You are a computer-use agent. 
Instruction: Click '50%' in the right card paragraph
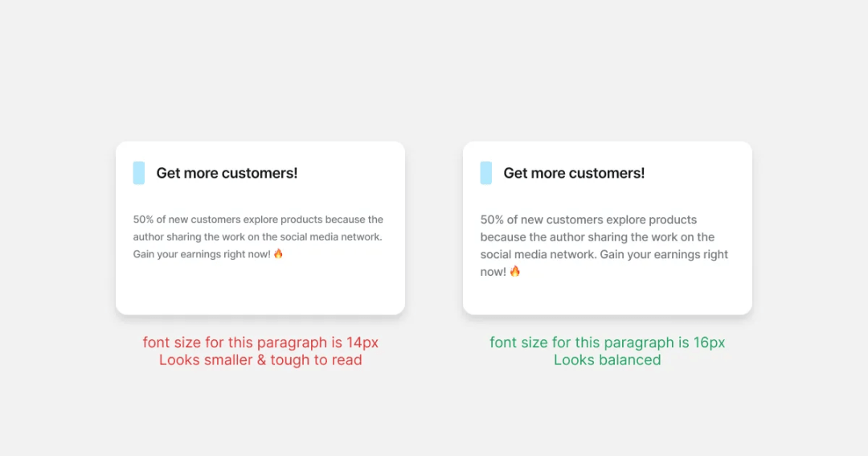tap(492, 220)
